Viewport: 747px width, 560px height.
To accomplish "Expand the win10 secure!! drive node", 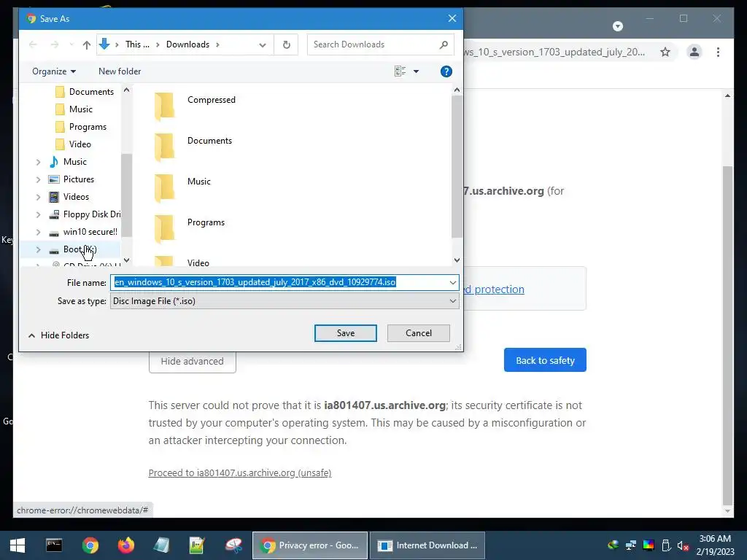I will coord(38,233).
